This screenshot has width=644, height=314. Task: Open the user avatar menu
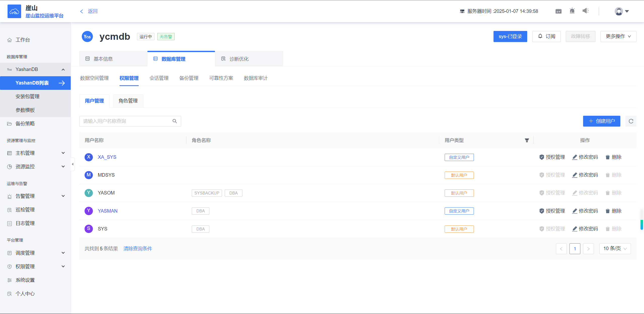point(622,11)
